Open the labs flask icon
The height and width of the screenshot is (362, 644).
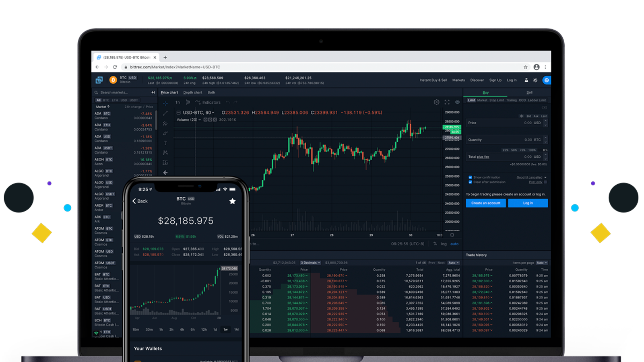coord(526,80)
